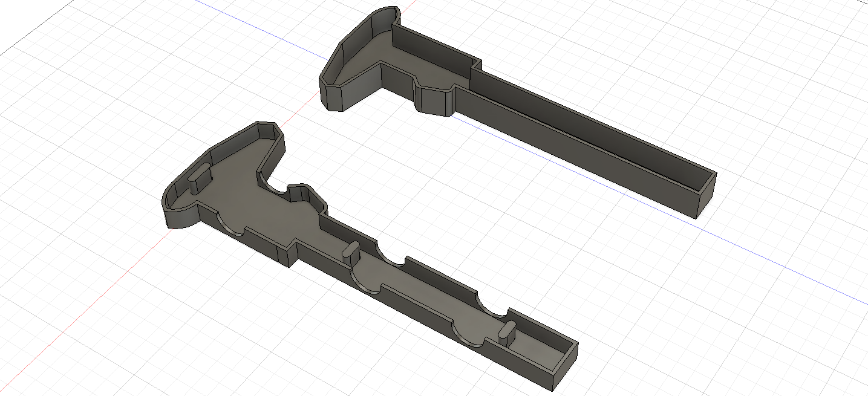Pick the peg near the lower shell's narrow end
Image resolution: width=868 pixels, height=396 pixels.
507,333
